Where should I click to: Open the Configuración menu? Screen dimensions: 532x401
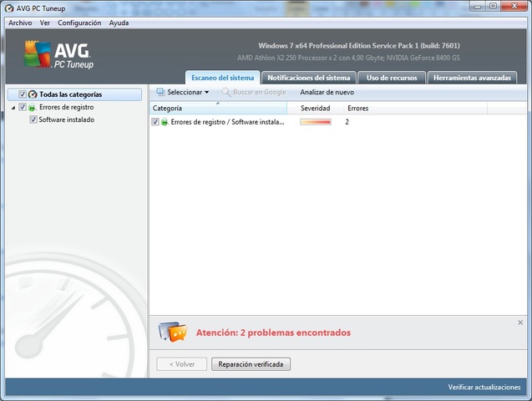[79, 23]
